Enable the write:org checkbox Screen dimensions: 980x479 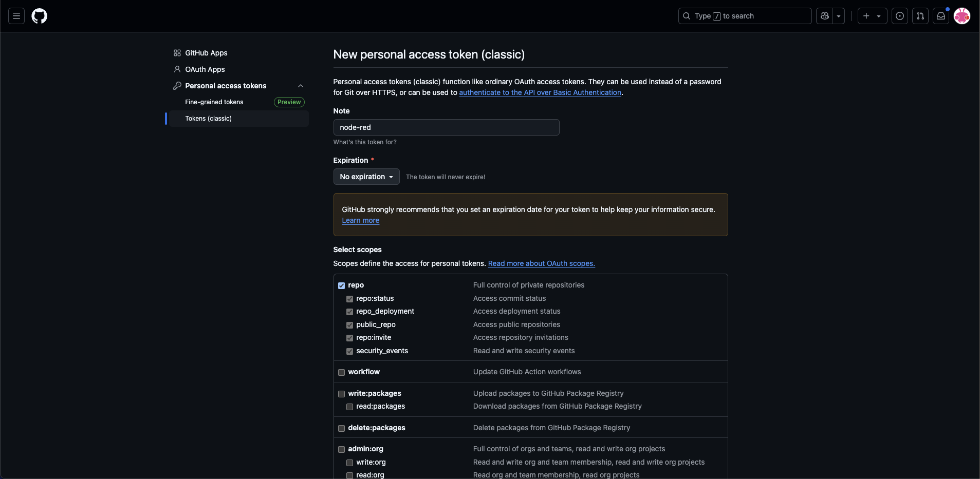pos(349,463)
